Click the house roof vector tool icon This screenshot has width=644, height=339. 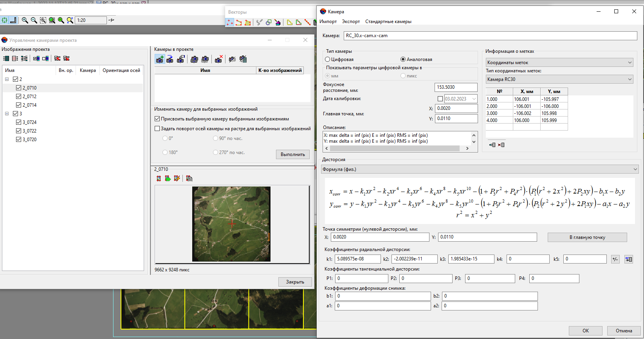(x=278, y=23)
